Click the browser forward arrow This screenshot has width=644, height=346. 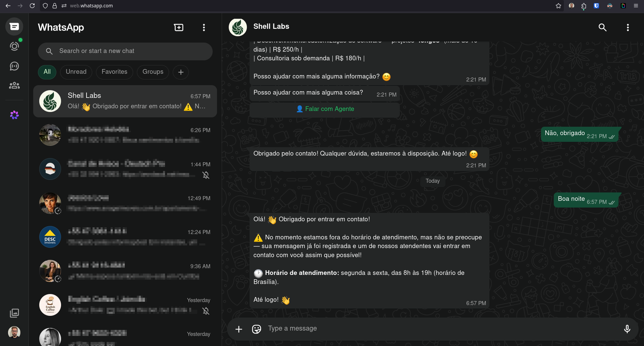point(20,6)
